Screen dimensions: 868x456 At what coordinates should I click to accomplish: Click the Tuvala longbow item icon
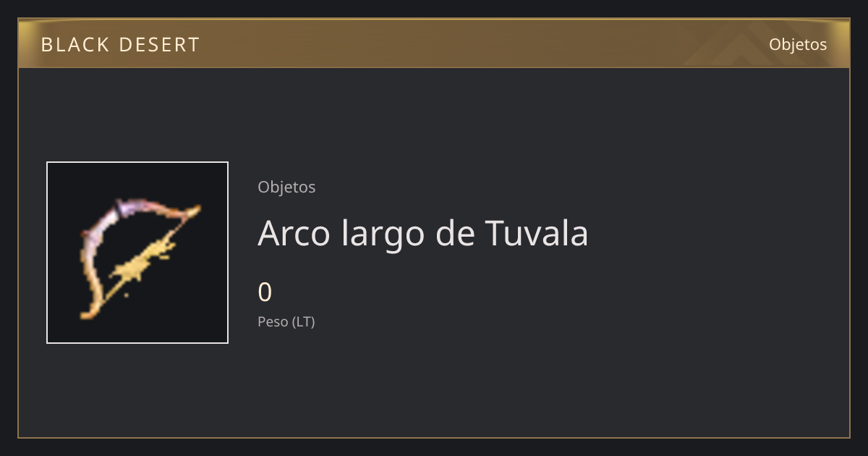click(x=137, y=253)
